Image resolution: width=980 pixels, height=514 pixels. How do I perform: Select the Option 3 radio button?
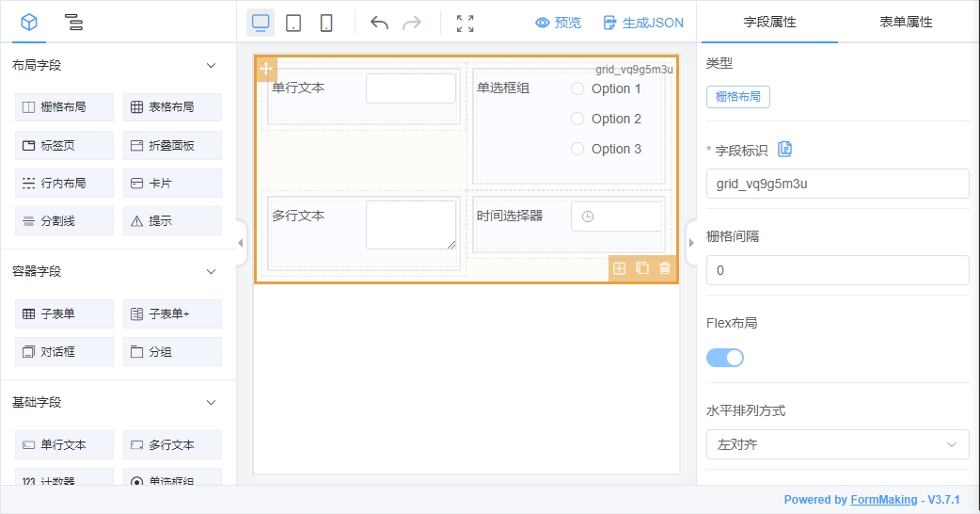pos(577,149)
